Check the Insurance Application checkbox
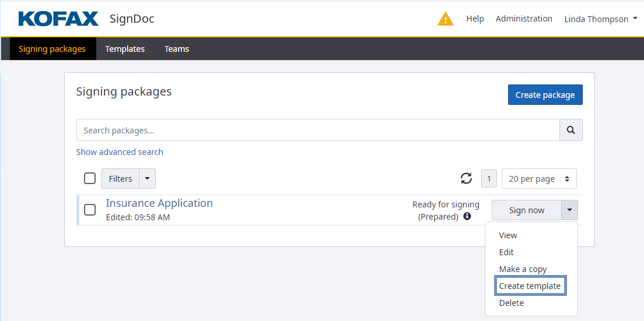 [90, 210]
